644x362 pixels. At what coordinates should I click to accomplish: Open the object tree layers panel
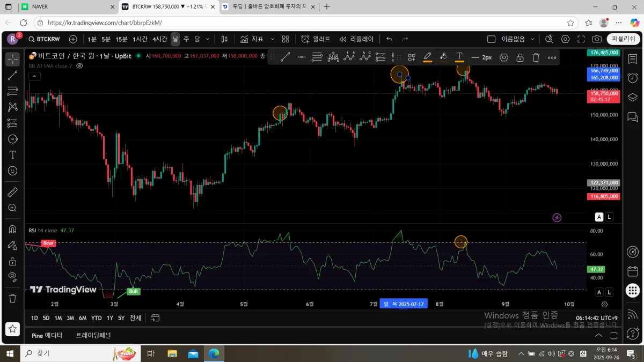click(x=632, y=97)
